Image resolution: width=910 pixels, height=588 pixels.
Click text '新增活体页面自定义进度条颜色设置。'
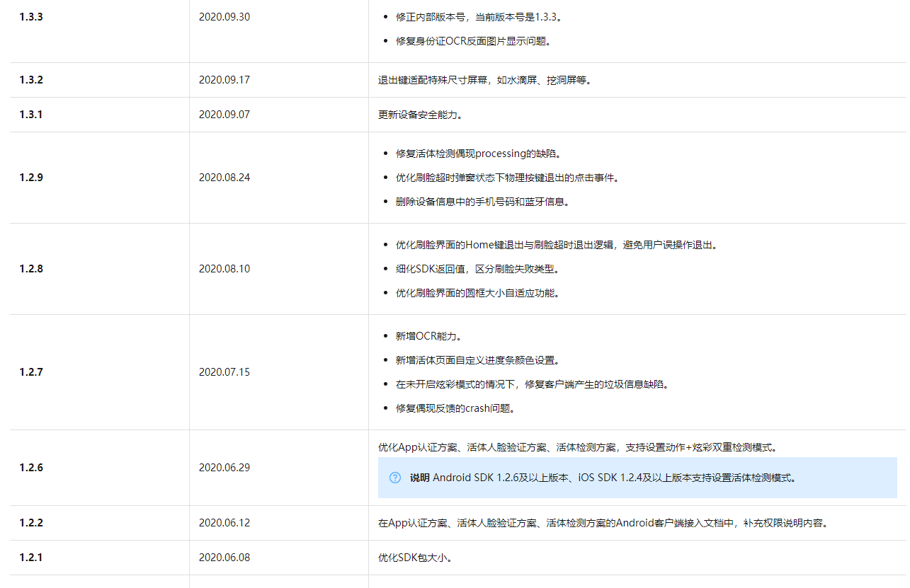point(479,360)
